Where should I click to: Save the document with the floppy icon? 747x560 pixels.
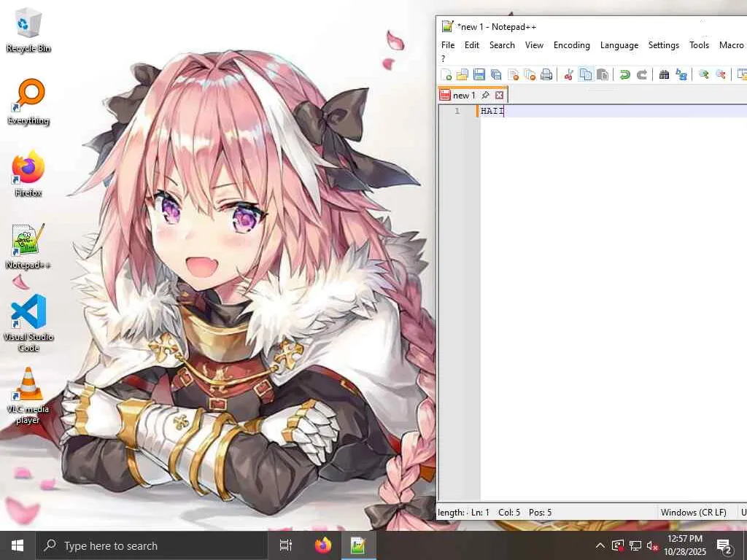tap(479, 74)
